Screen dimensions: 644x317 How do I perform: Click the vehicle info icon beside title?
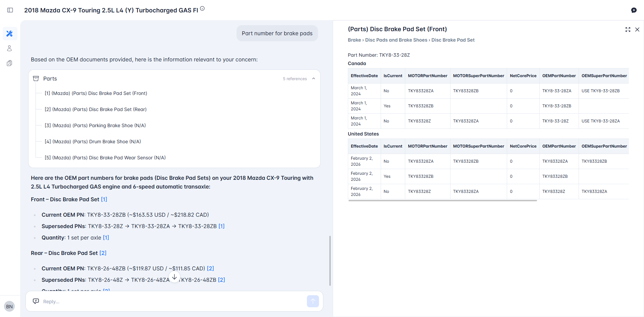pos(202,9)
